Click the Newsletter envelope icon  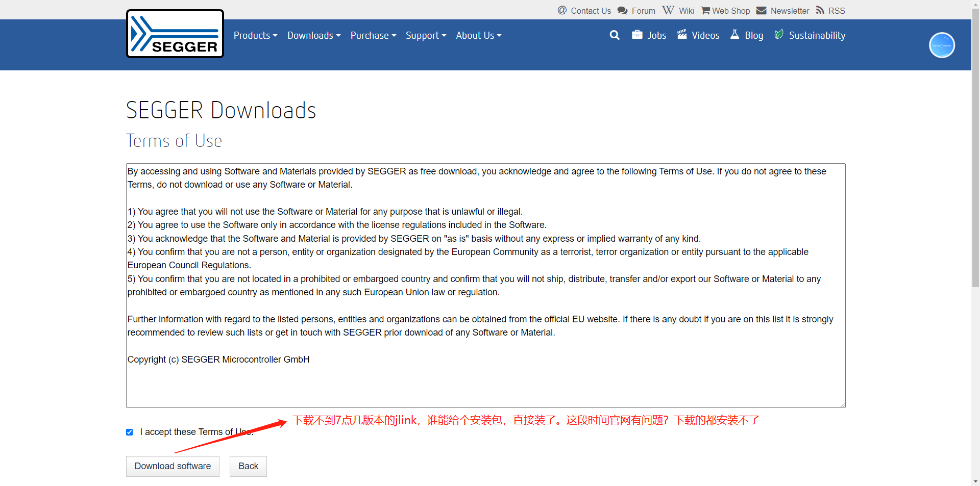[761, 10]
